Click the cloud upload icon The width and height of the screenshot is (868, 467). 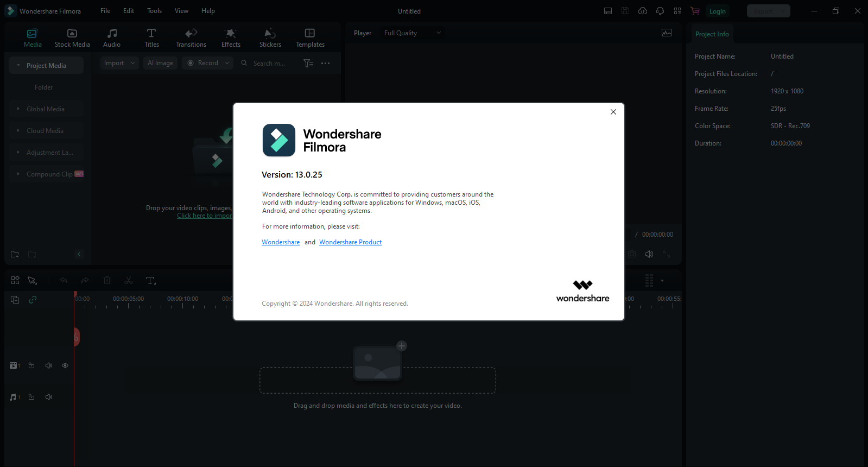643,11
